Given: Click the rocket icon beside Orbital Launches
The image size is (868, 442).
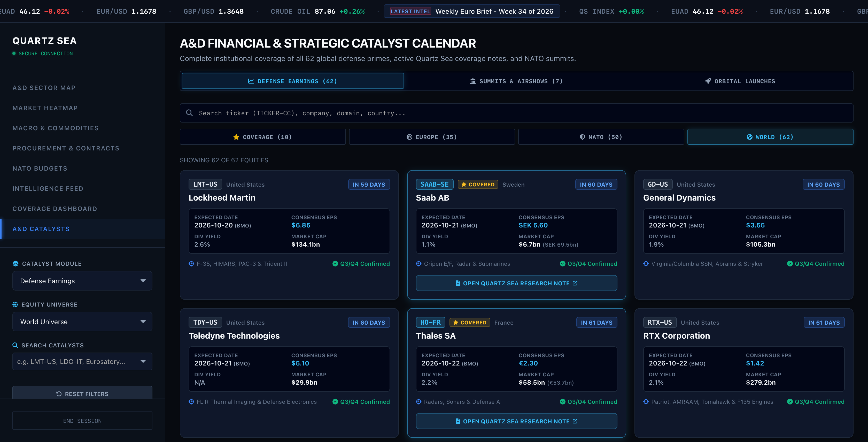Looking at the screenshot, I should 708,81.
